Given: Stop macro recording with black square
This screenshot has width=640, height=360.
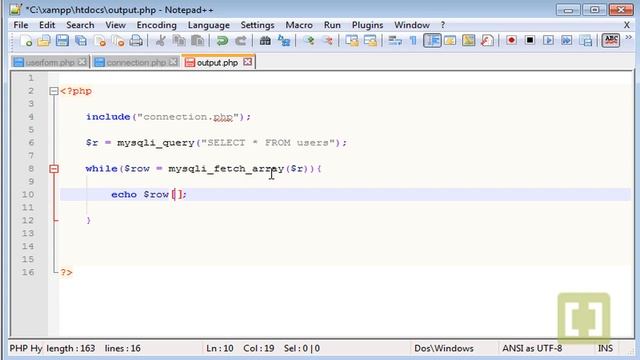Looking at the screenshot, I should click(x=530, y=40).
